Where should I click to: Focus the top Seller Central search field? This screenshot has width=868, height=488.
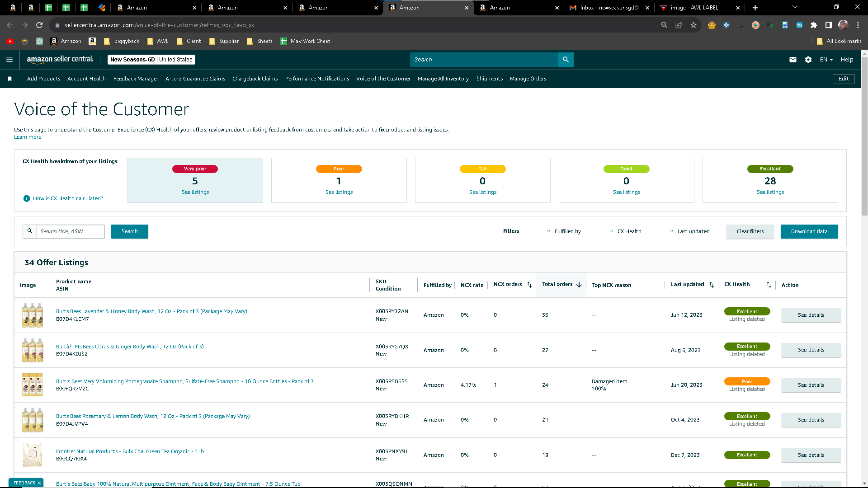click(484, 60)
